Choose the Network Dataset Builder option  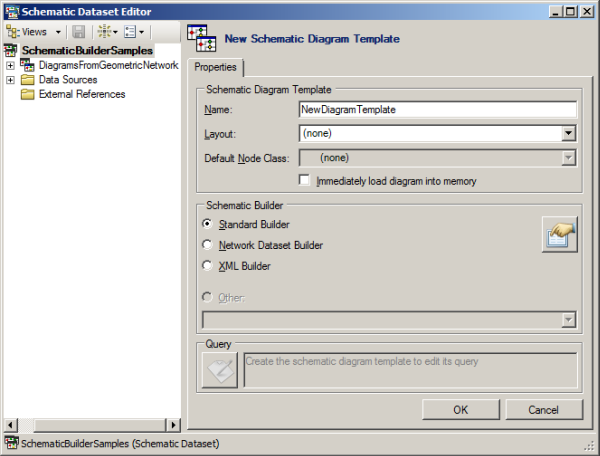coord(208,245)
